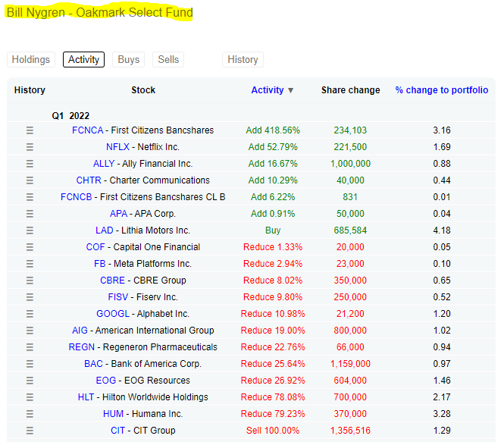The width and height of the screenshot is (504, 442).
Task: Open the CHTR ticker link
Action: point(89,180)
